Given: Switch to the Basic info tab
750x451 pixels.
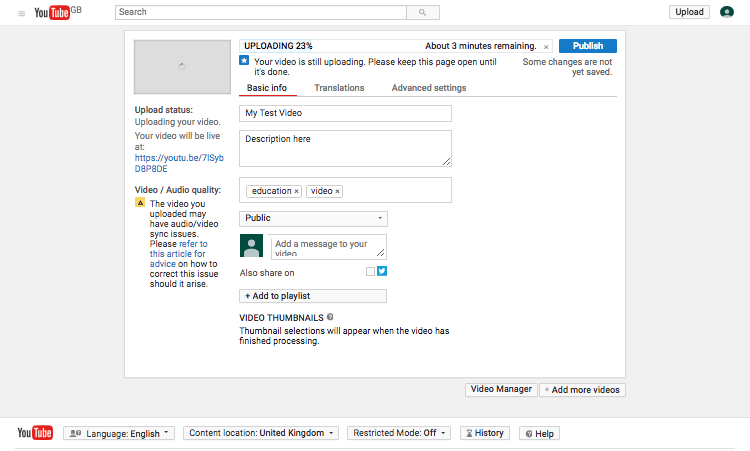Looking at the screenshot, I should [267, 88].
